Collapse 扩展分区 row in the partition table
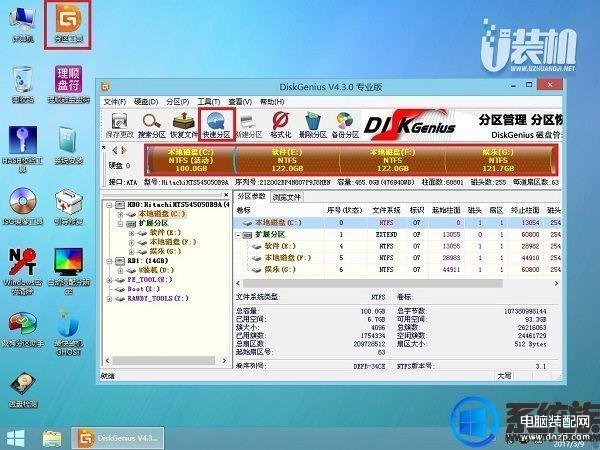600x450 pixels. 238,235
